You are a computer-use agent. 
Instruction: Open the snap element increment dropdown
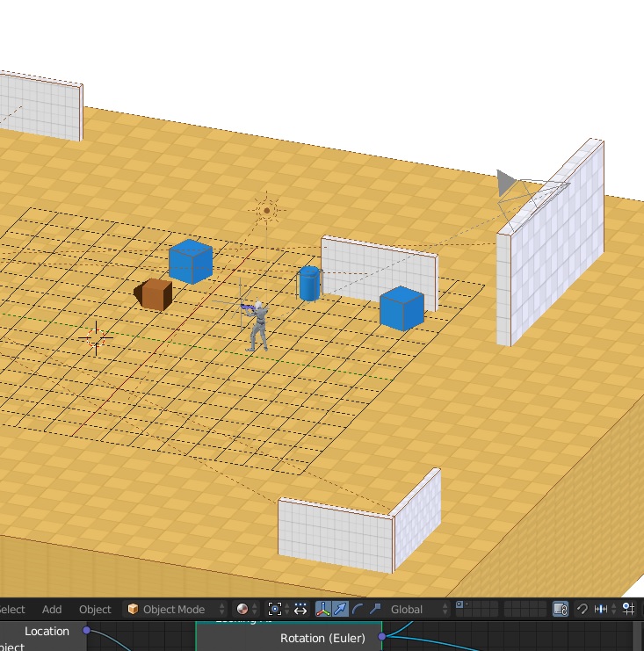click(604, 609)
